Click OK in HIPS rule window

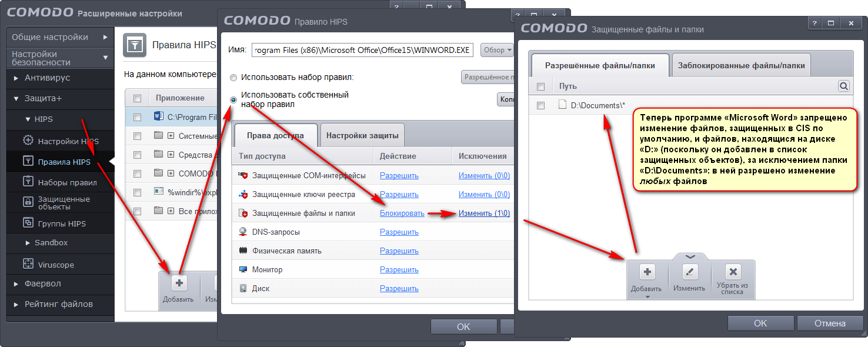(x=463, y=326)
